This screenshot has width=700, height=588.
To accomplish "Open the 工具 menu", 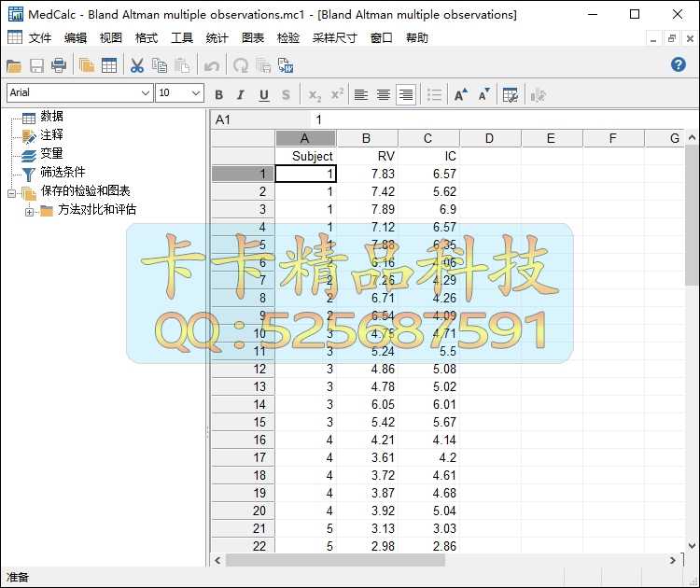I will (x=182, y=38).
